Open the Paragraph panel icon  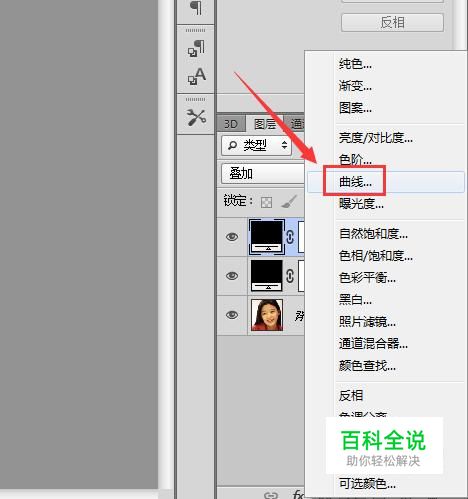196,8
